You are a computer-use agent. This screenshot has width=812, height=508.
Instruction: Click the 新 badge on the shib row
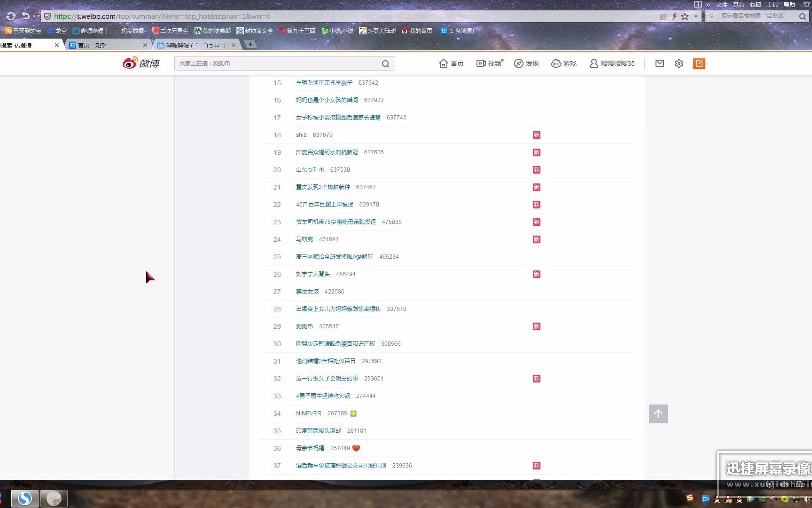coord(537,135)
